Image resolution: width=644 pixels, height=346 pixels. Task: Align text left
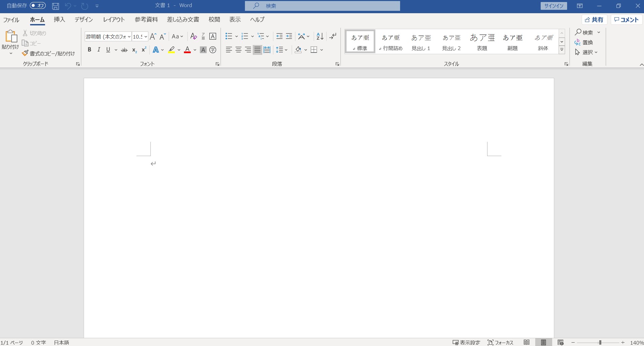[x=229, y=50]
